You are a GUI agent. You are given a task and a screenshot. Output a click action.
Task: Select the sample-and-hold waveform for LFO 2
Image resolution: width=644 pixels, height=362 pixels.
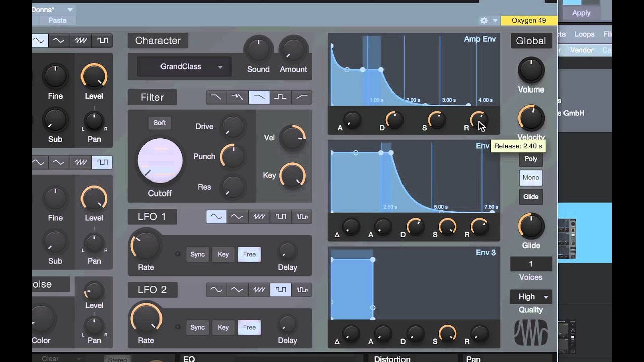point(302,290)
